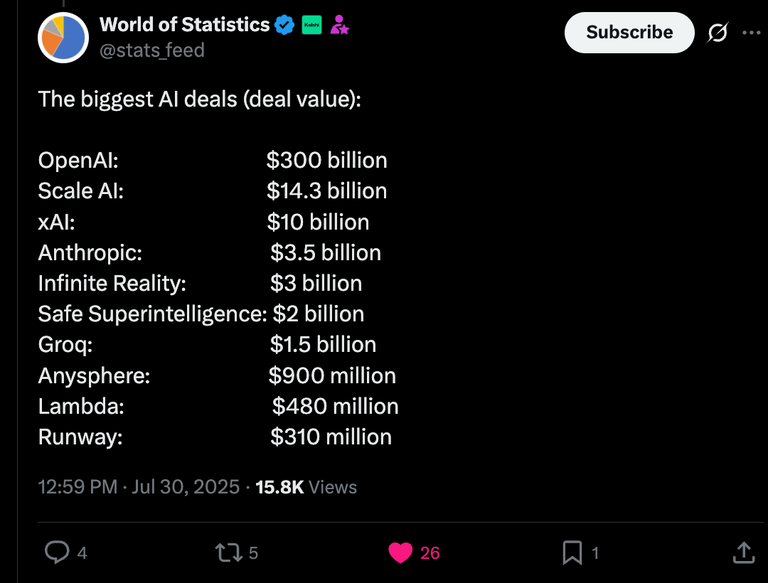Toggle the bookmark icon for this post
The width and height of the screenshot is (768, 583).
(x=572, y=553)
